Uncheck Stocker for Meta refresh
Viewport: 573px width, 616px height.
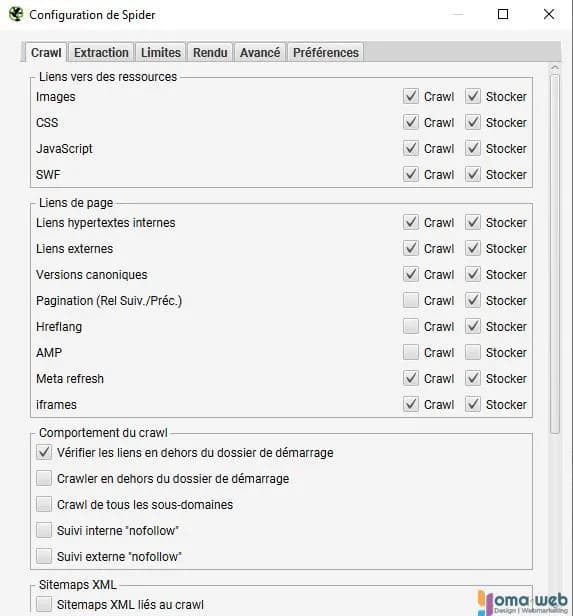[x=473, y=378]
